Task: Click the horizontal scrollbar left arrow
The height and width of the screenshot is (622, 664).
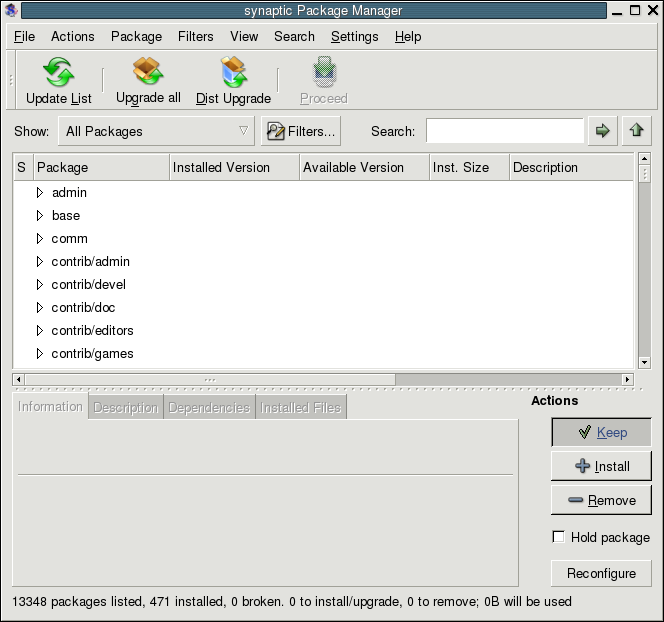Action: (x=19, y=379)
